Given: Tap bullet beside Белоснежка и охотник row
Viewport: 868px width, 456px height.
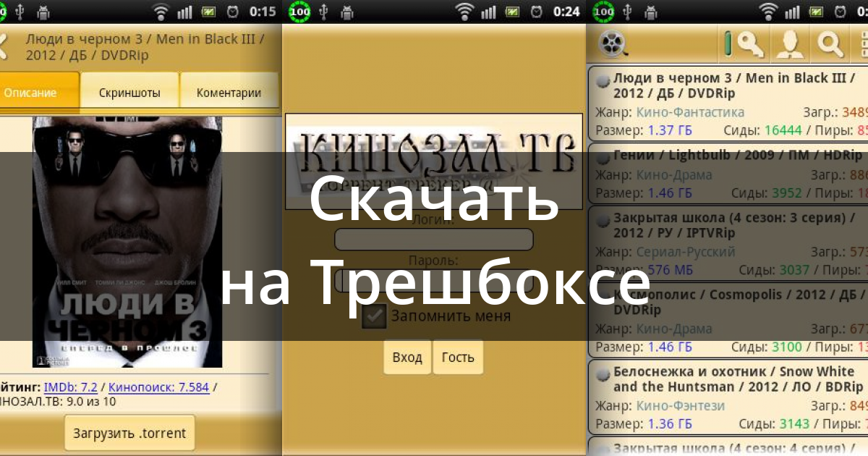Looking at the screenshot, I should [x=602, y=374].
